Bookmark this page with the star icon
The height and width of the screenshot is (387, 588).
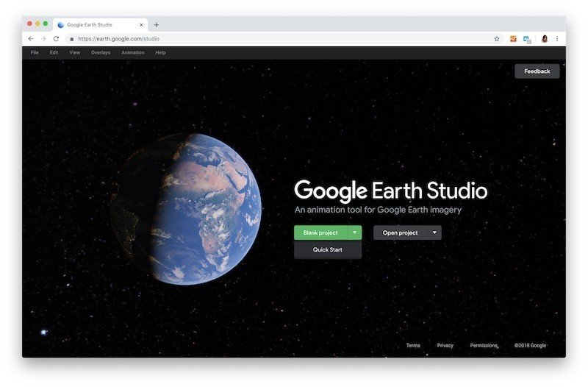tap(497, 39)
